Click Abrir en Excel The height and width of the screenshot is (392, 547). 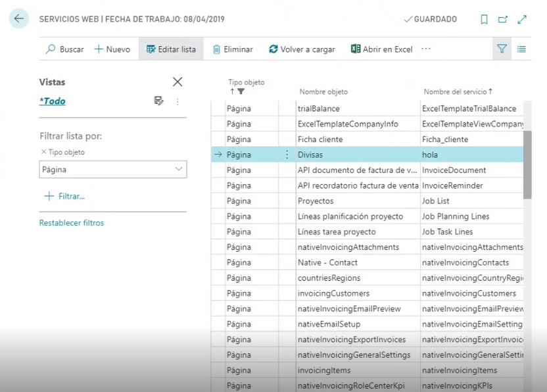click(x=382, y=49)
